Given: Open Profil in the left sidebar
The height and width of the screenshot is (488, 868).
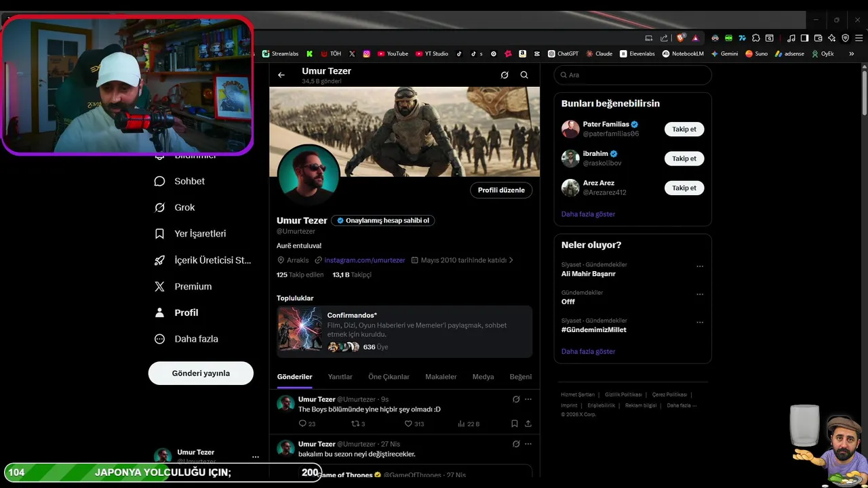Looking at the screenshot, I should coord(176,312).
